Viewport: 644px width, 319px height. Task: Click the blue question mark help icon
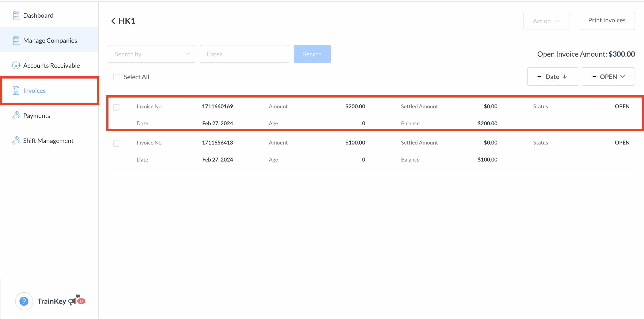[x=24, y=301]
